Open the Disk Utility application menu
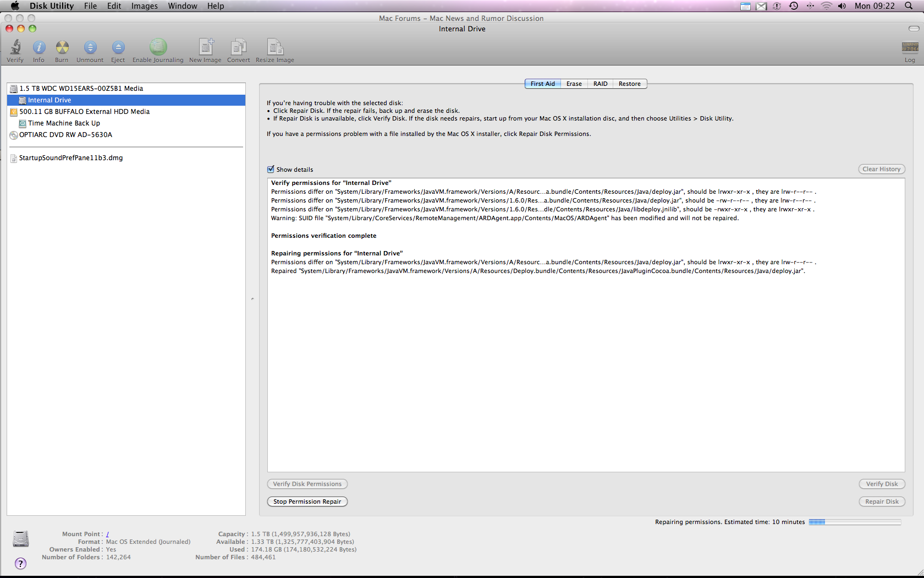This screenshot has width=924, height=578. point(52,6)
